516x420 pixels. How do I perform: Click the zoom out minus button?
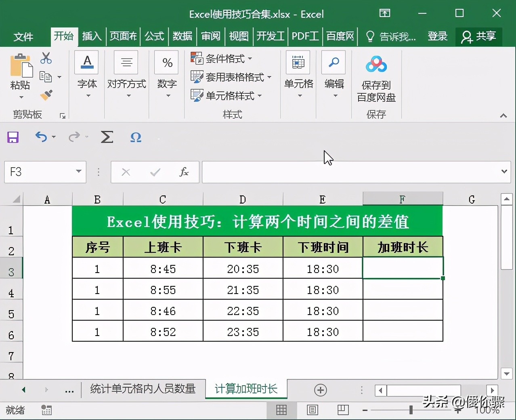(x=365, y=410)
